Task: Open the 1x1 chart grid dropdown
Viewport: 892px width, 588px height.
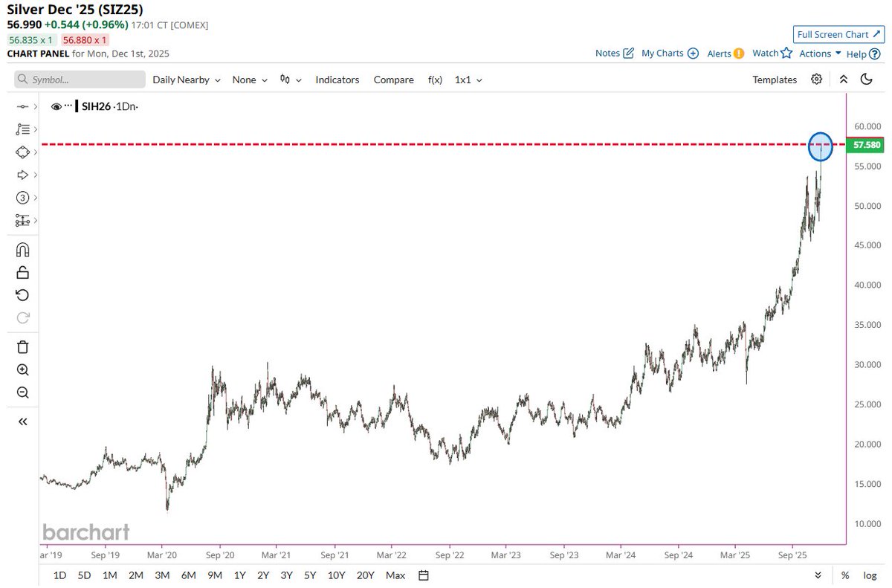Action: (468, 80)
